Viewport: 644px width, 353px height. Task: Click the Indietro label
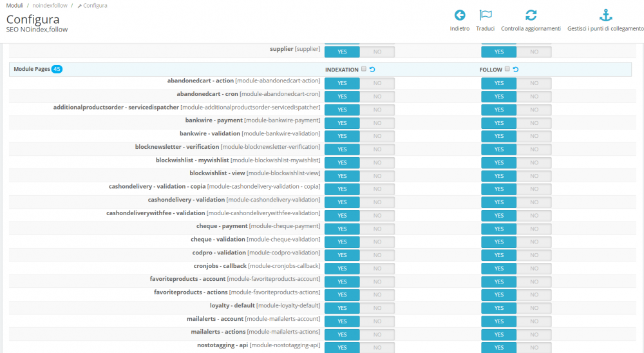click(x=460, y=29)
